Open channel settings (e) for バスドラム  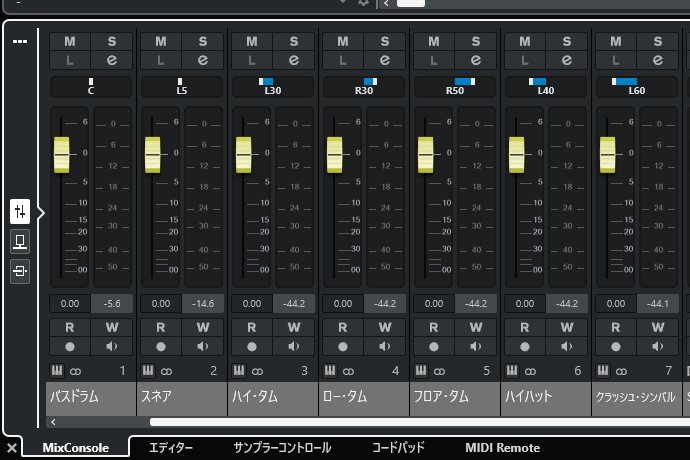(x=112, y=60)
